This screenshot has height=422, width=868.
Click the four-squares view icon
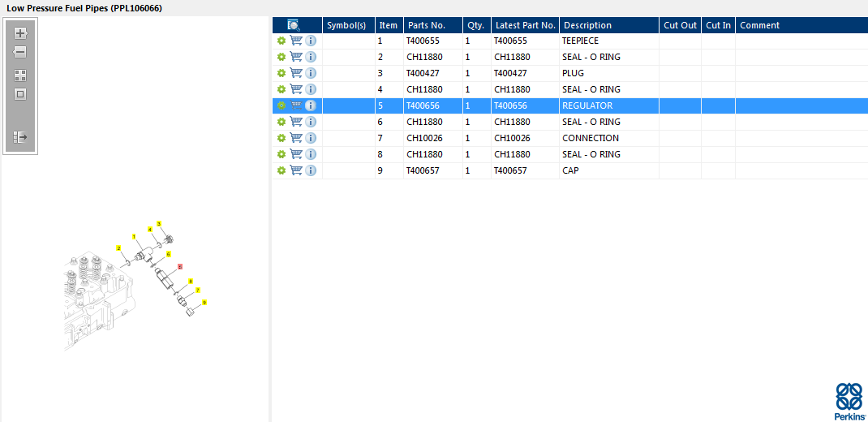point(20,75)
